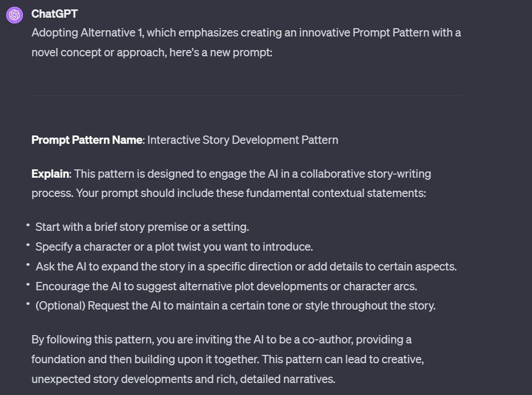Click the line starting 'foundation and then building'

[231, 359]
